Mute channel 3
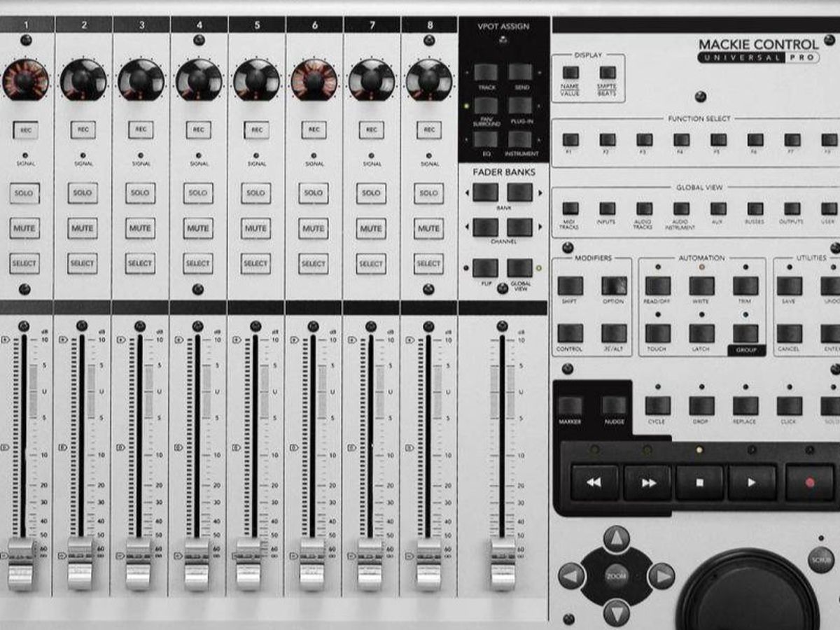840x630 pixels. click(140, 228)
